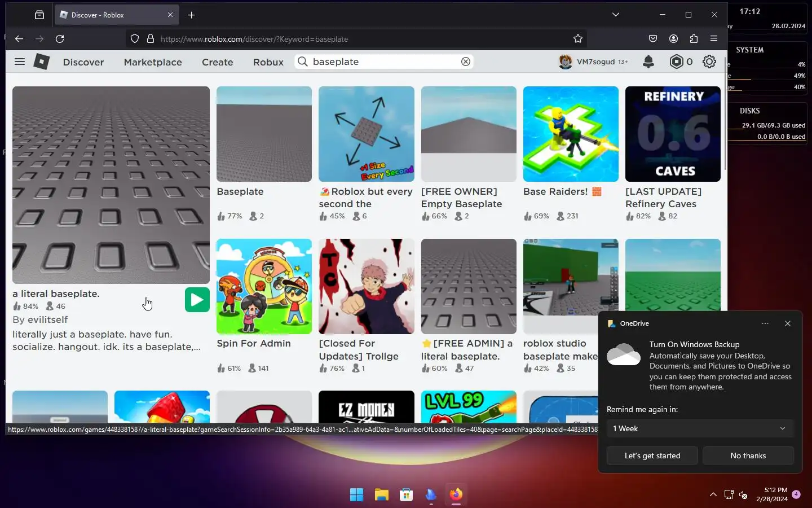Open the VM7sogud avatar profile

click(x=566, y=62)
